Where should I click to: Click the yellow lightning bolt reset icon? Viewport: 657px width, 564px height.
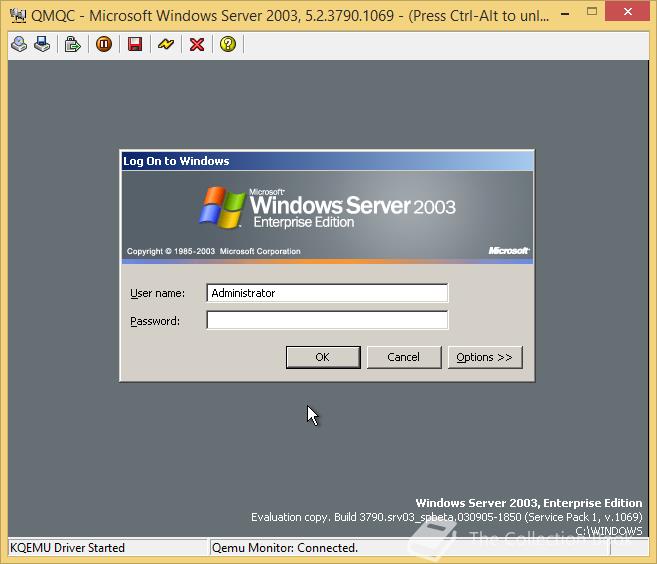(x=166, y=44)
